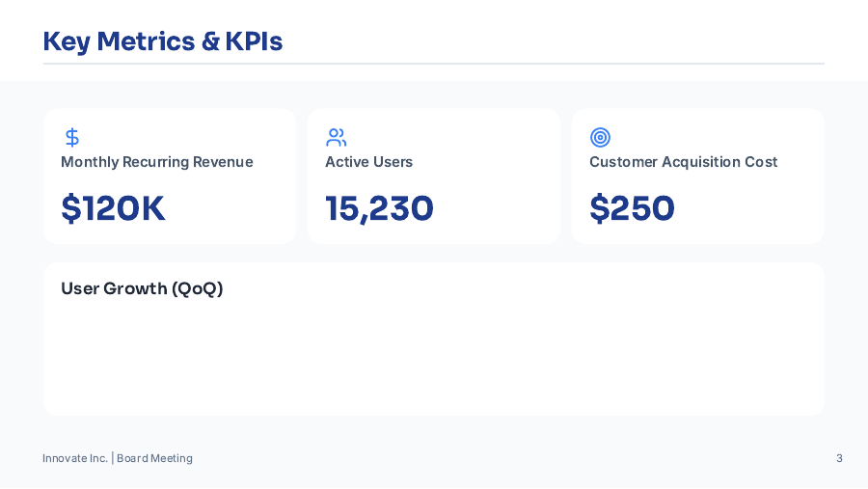Click the $120K revenue value
The image size is (868, 489).
tap(113, 208)
